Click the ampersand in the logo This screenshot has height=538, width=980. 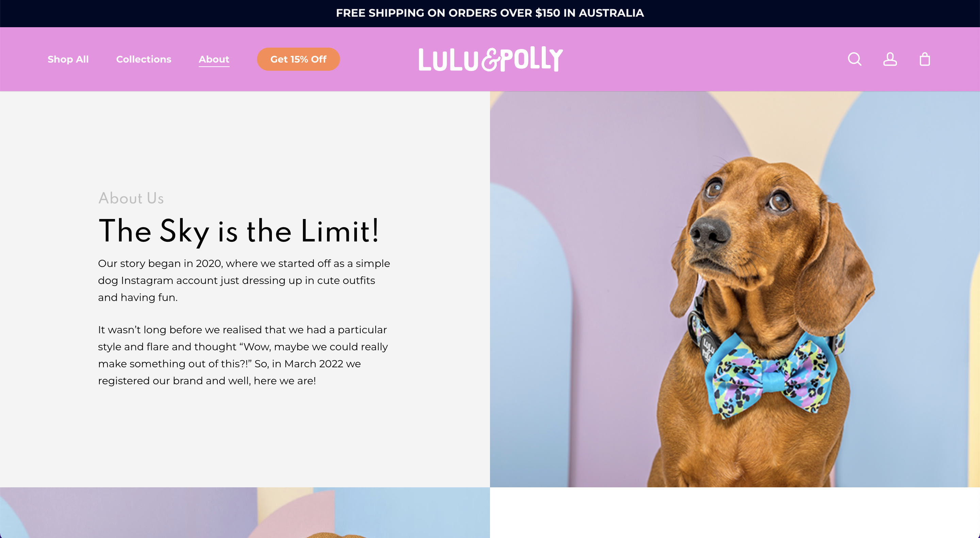[490, 60]
